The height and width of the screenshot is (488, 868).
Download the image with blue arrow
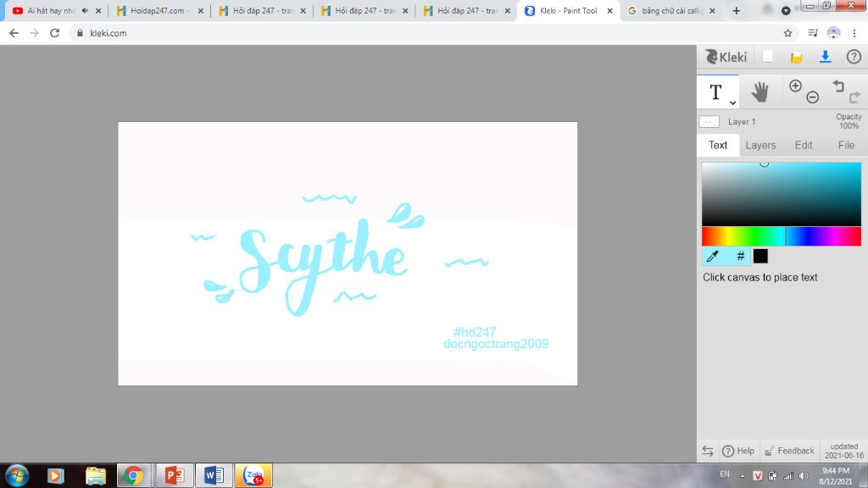(825, 57)
